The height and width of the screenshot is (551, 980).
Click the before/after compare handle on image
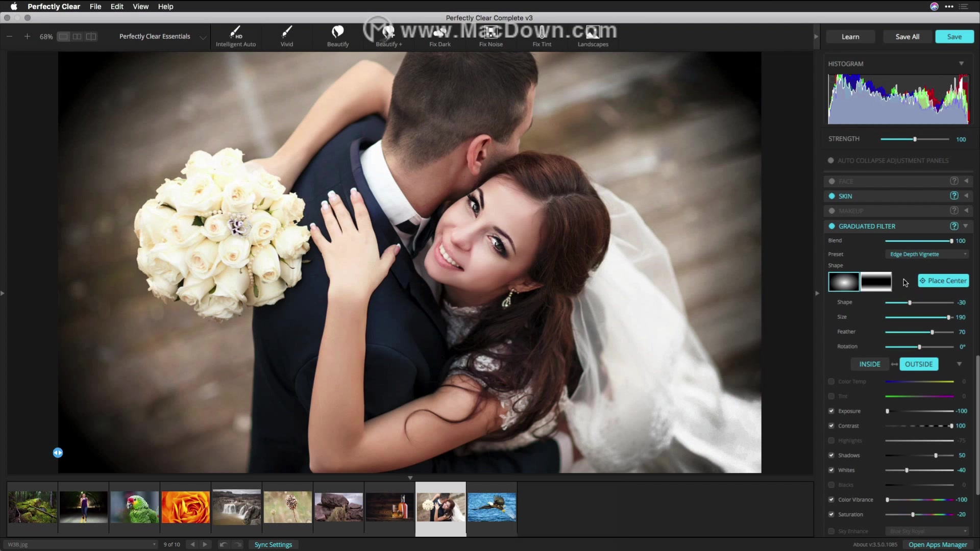pos(58,453)
